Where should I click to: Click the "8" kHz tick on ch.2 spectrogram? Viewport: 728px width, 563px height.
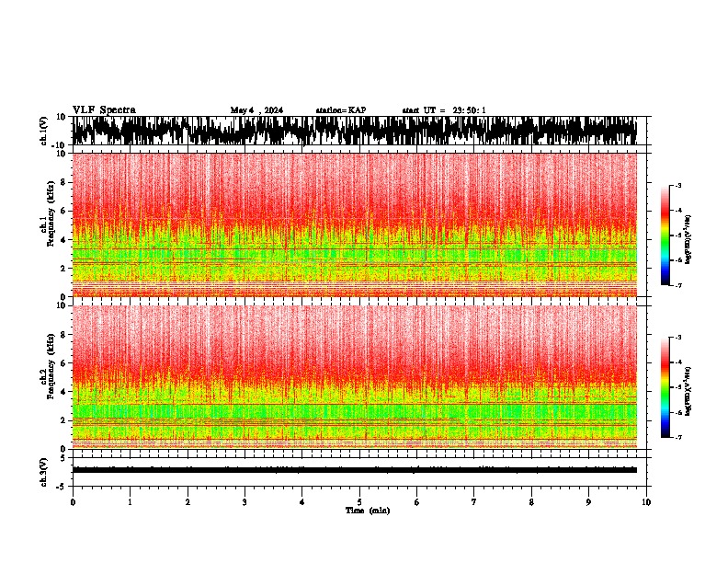point(63,335)
